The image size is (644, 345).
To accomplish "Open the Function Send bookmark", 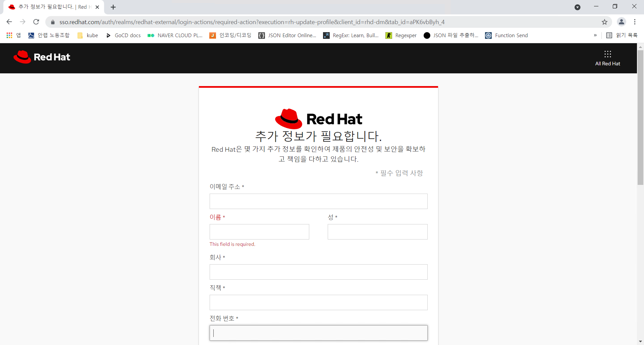I will 506,35.
